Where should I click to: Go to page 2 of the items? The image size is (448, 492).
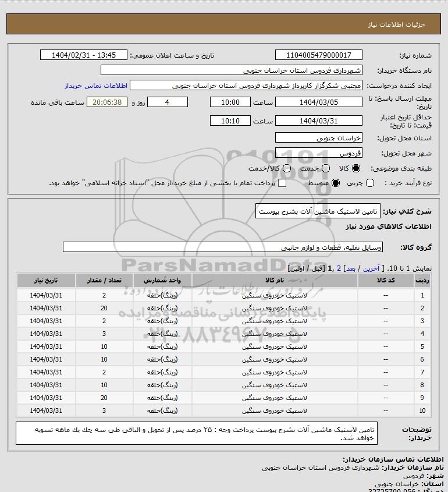(339, 268)
